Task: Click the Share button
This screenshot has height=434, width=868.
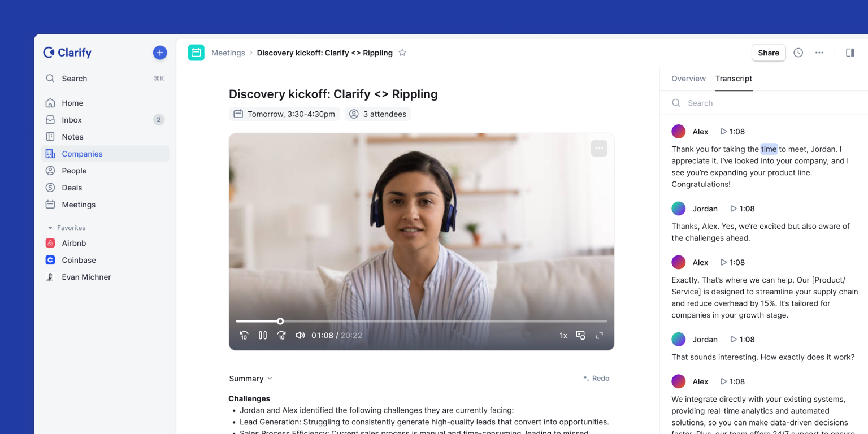Action: (x=769, y=53)
